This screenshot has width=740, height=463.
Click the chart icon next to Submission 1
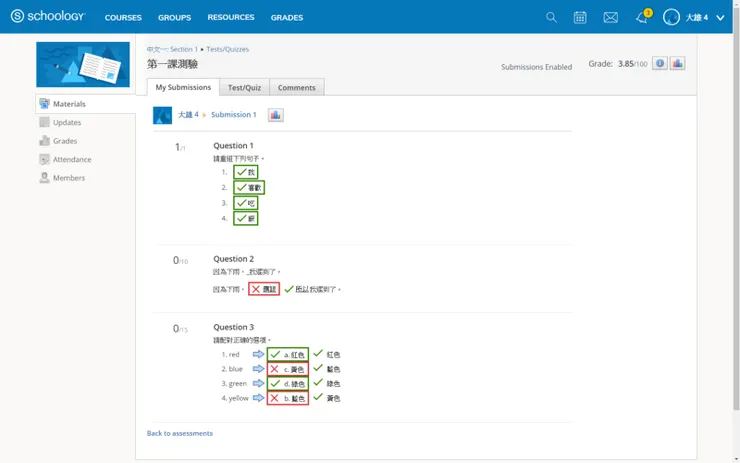275,115
